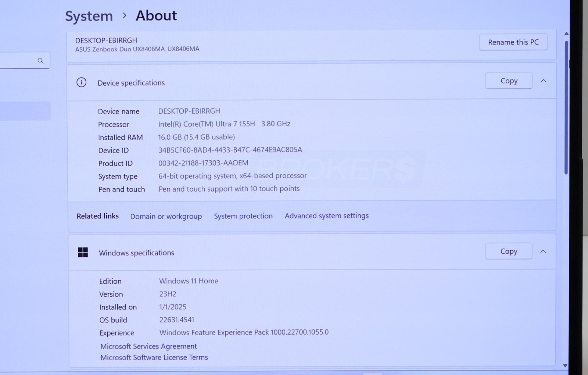Viewport: 588px width, 375px height.
Task: Click the search magnifier icon in sidebar
Action: [40, 61]
